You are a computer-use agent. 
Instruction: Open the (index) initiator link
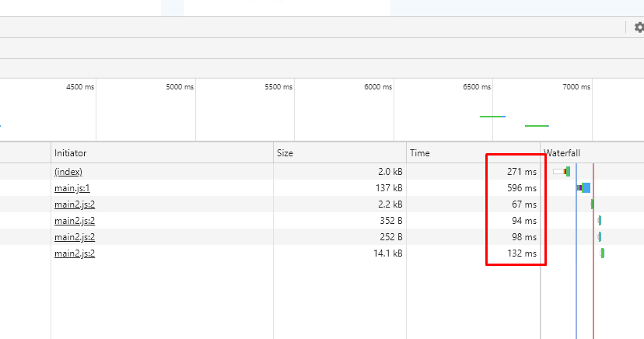[68, 172]
